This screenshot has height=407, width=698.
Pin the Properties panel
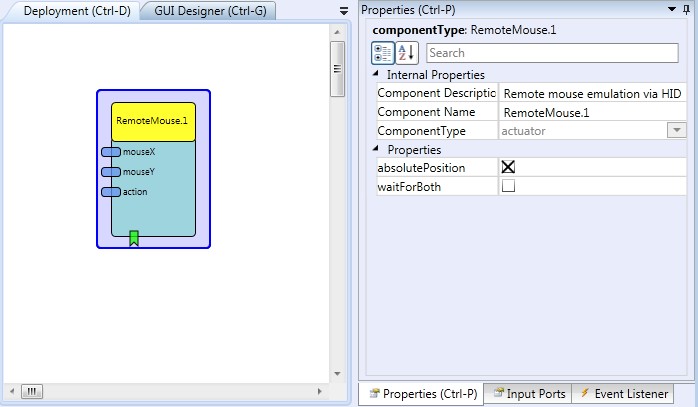686,9
